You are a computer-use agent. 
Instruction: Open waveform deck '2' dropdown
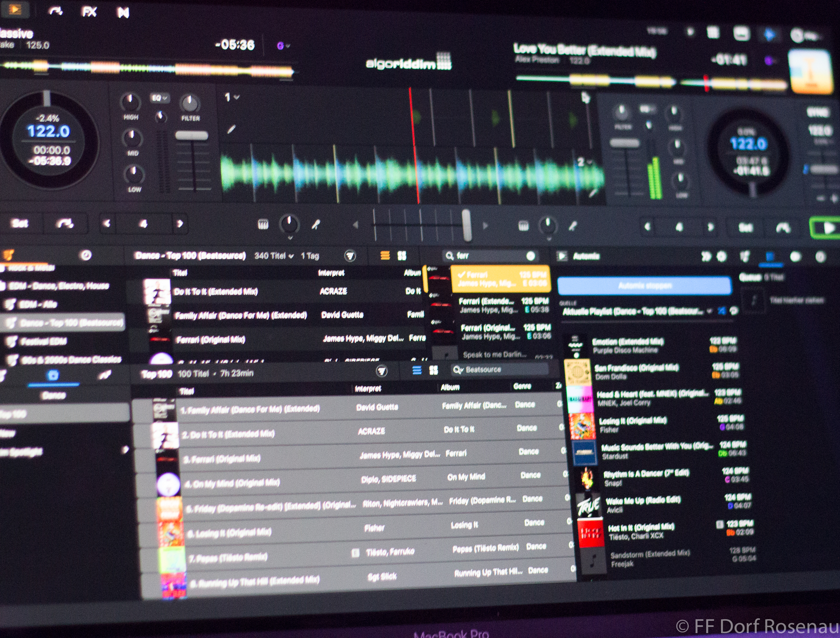pyautogui.click(x=585, y=162)
